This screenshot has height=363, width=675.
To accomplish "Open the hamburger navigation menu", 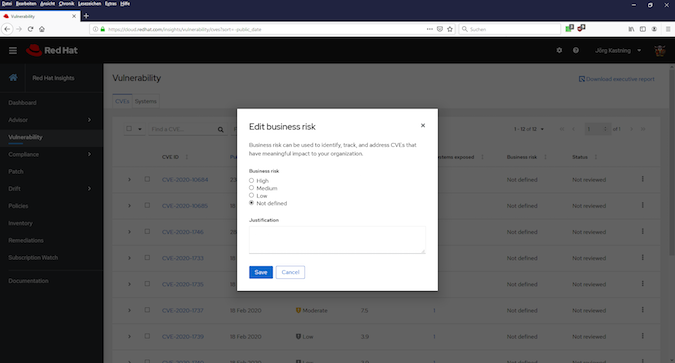I will click(x=13, y=51).
